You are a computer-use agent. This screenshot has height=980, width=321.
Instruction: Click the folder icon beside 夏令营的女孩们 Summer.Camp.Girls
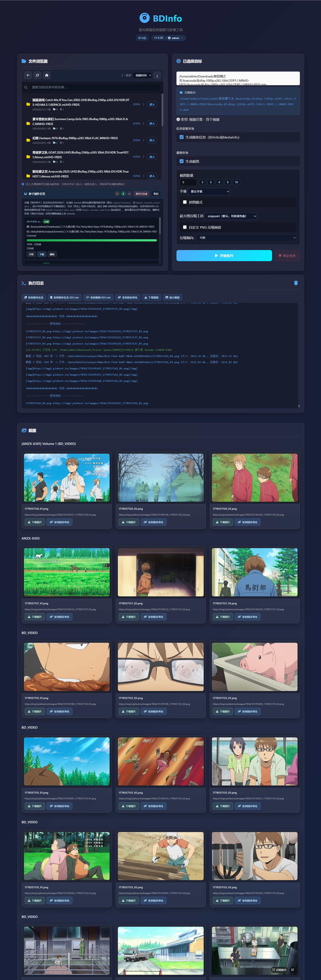click(28, 123)
